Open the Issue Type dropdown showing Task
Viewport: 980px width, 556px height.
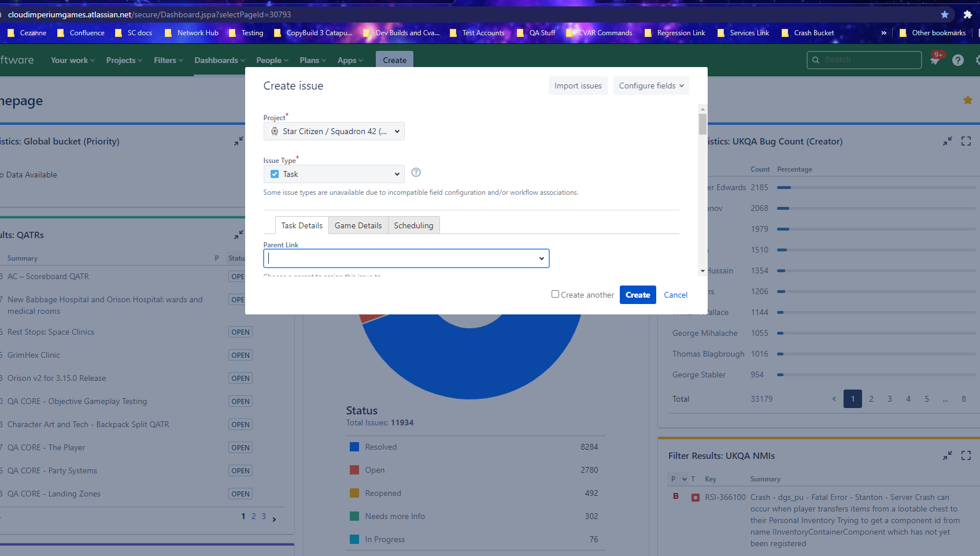(x=334, y=174)
